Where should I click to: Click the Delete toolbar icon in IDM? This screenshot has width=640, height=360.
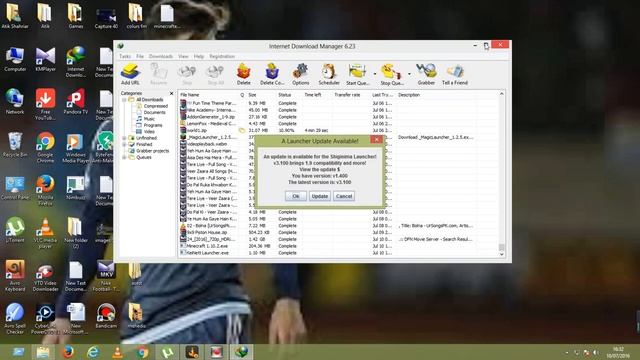click(244, 74)
